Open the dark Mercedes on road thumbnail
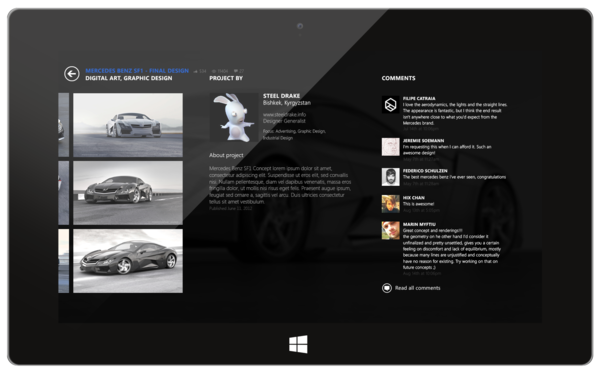This screenshot has width=600, height=373. (x=128, y=193)
